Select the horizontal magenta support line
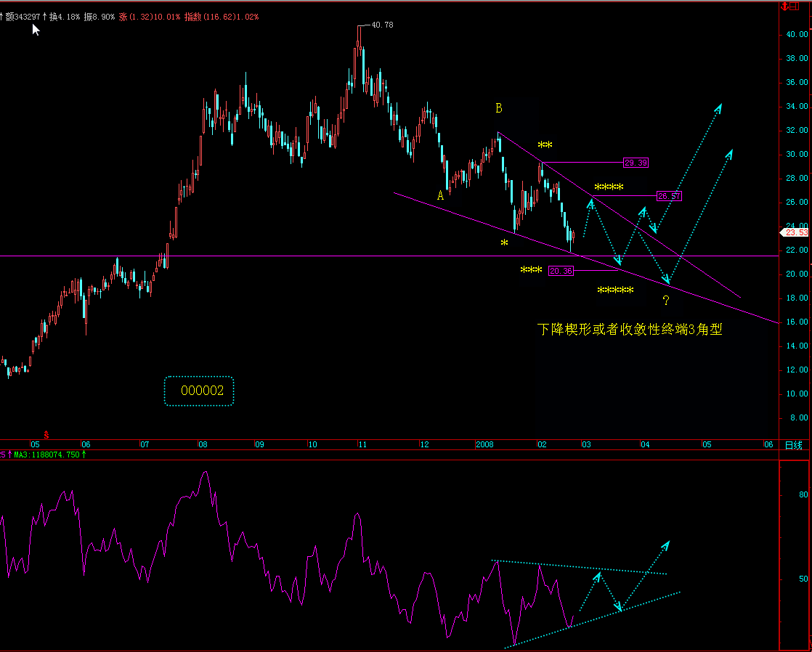Viewport: 812px width, 652px height. (x=389, y=256)
